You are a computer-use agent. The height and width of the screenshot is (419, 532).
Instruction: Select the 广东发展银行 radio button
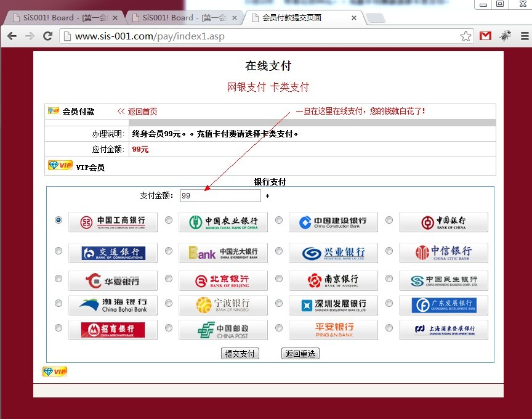(x=389, y=303)
